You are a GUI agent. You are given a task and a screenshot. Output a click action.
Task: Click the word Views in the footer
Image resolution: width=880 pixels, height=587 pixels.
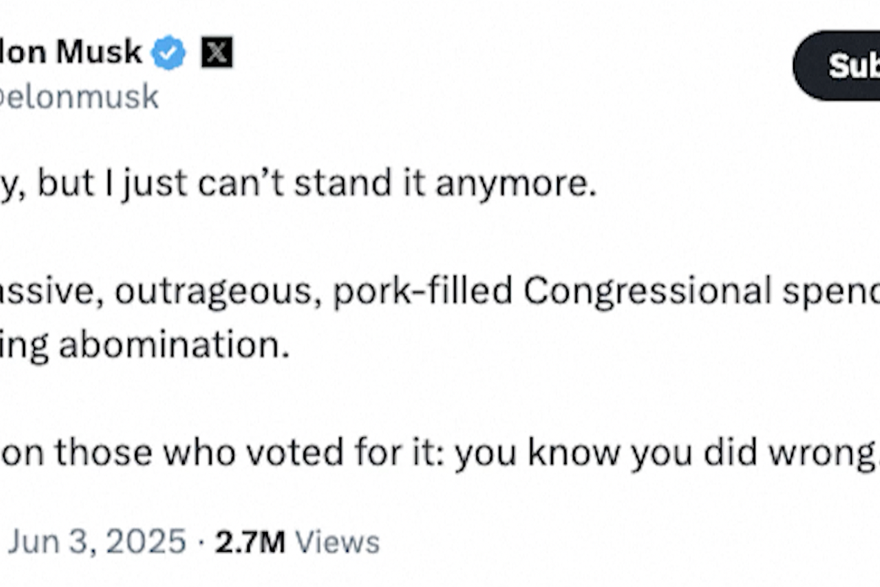[338, 541]
